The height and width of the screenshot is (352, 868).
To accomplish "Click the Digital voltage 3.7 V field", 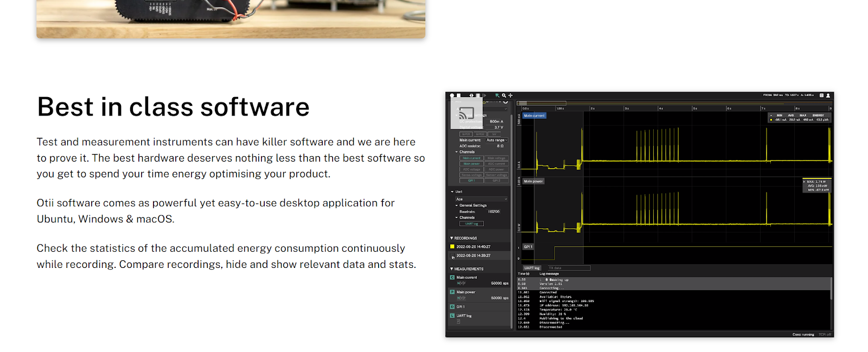I will click(x=497, y=127).
